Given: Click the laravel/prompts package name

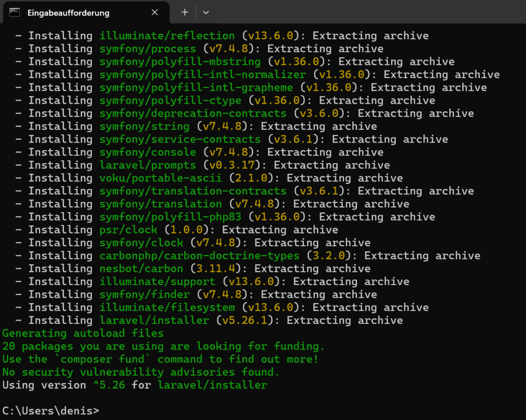Looking at the screenshot, I should pos(148,165).
